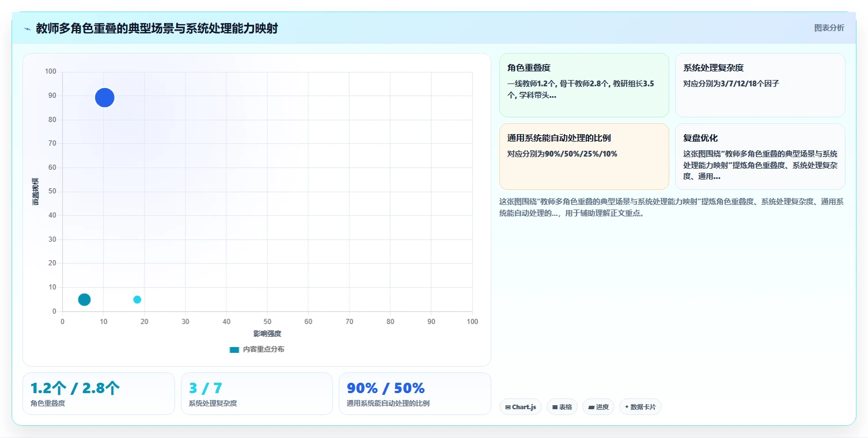
Task: Click the text 对应分别为3/7/12/18个因子
Action: [731, 83]
